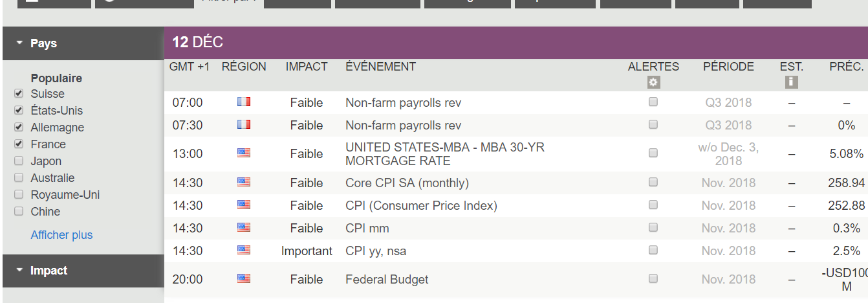Uncheck the Suisse country filter
The height and width of the screenshot is (303, 868).
(19, 94)
